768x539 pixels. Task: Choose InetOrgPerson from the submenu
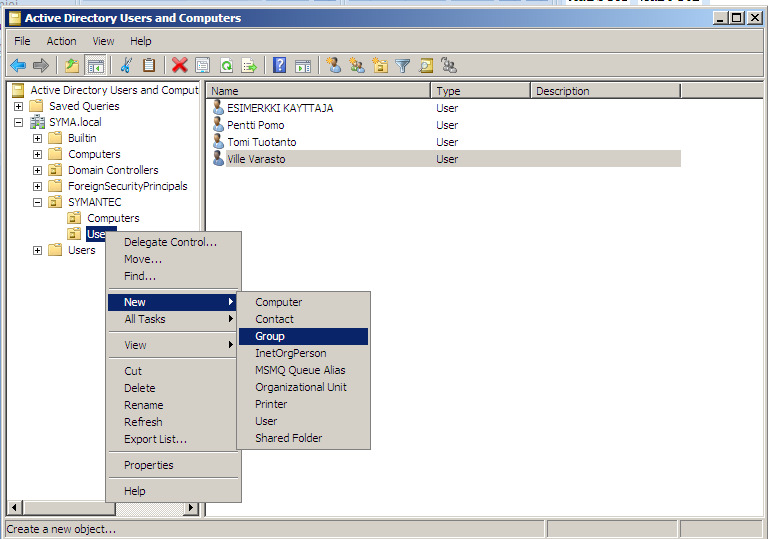tap(303, 353)
